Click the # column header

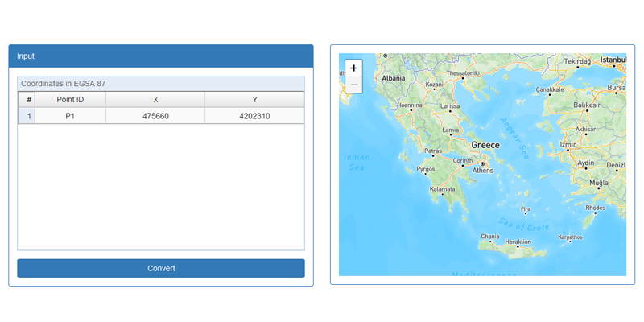pyautogui.click(x=27, y=99)
